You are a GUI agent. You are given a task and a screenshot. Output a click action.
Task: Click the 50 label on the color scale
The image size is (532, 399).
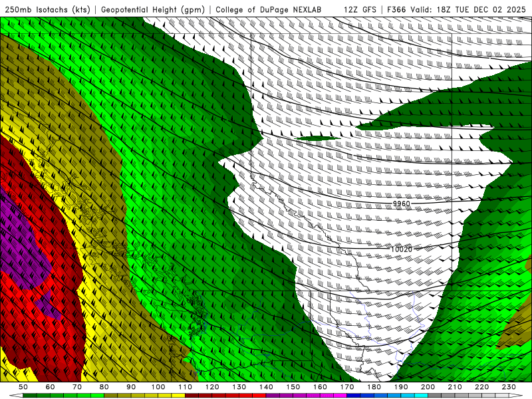[x=23, y=387]
